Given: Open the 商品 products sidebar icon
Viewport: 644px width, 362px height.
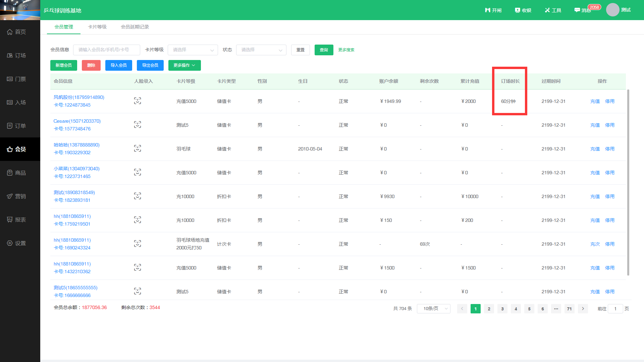Looking at the screenshot, I should (x=10, y=173).
